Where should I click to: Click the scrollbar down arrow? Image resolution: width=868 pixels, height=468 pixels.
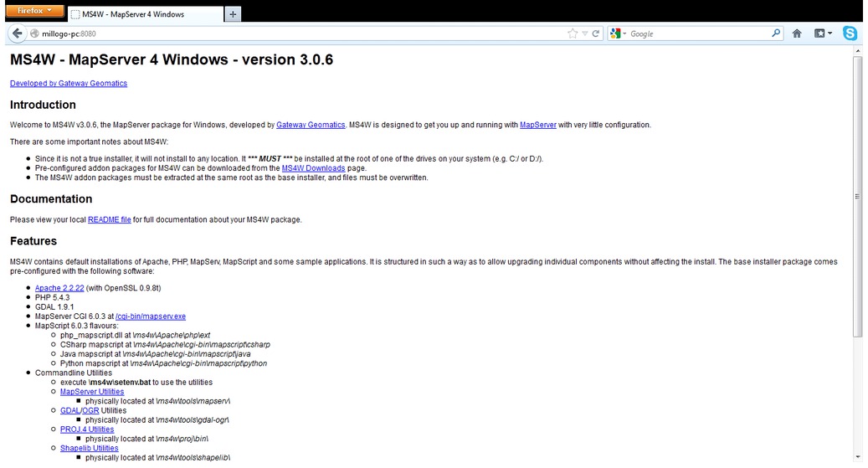[857, 457]
